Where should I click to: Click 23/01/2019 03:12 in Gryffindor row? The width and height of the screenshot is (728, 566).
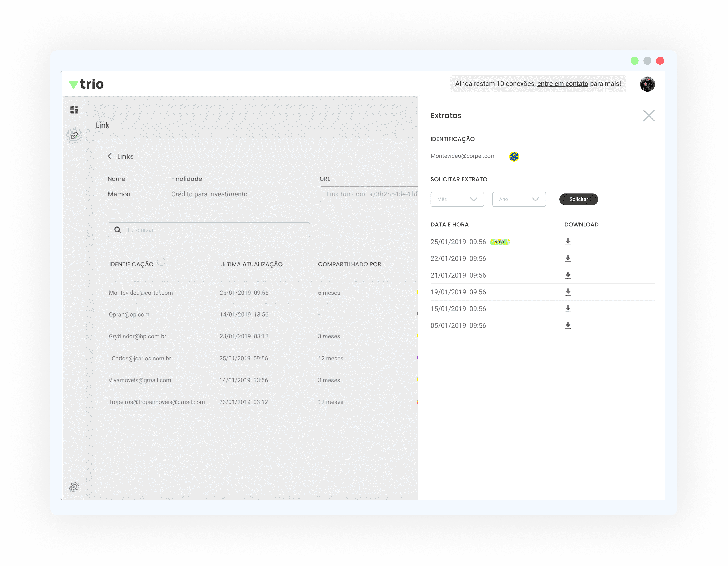point(244,336)
